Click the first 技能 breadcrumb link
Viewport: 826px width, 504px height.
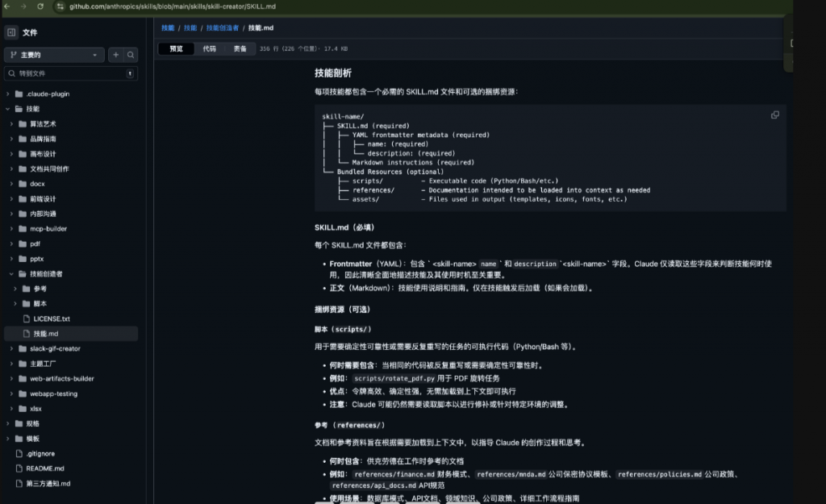point(167,28)
